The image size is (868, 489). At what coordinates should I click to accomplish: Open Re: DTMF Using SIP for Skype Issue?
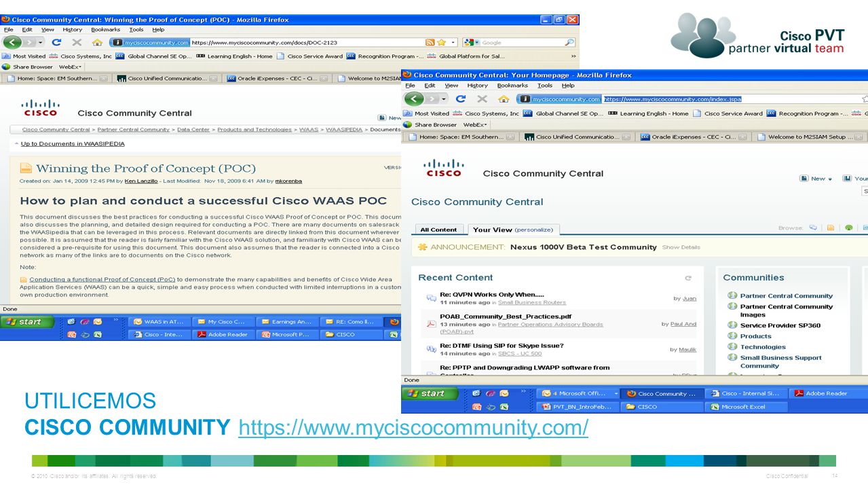click(502, 346)
